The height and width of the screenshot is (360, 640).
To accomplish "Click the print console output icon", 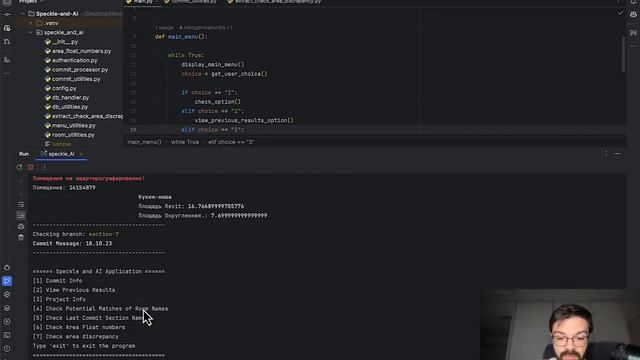I will point(21,227).
